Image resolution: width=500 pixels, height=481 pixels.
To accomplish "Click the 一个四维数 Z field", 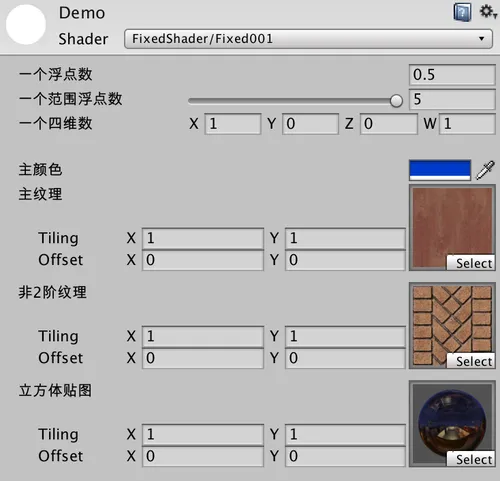I will pos(389,124).
